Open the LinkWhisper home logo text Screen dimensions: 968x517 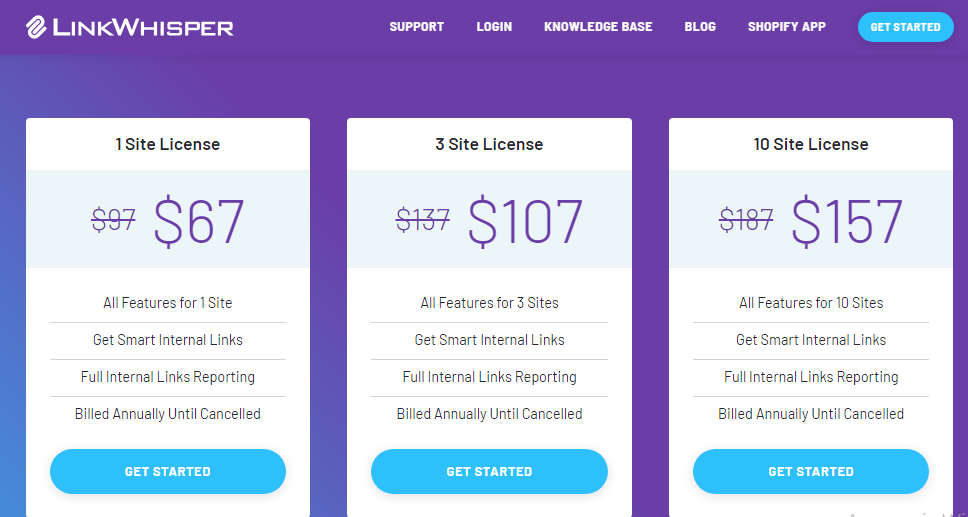click(143, 27)
